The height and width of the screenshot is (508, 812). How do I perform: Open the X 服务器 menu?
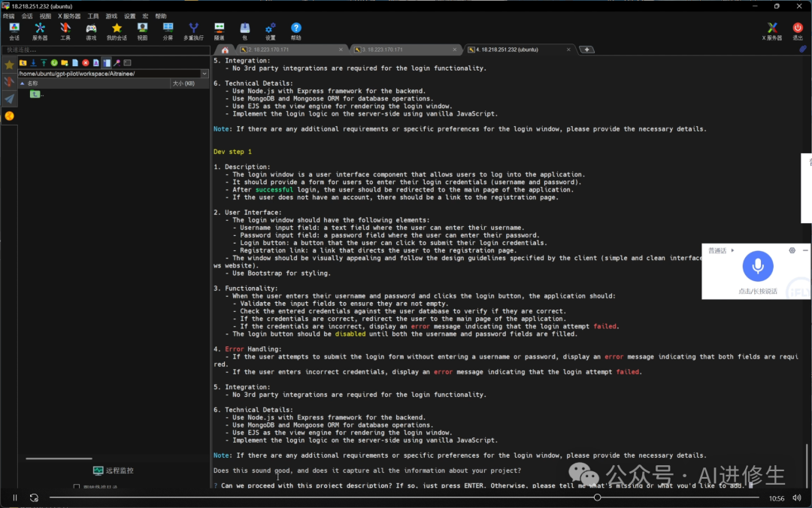point(69,16)
